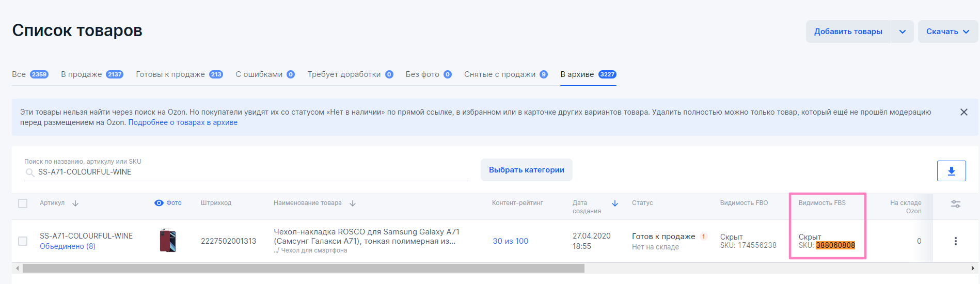Click the horizontal scrollbar thumb
The image size is (980, 284).
point(303,269)
